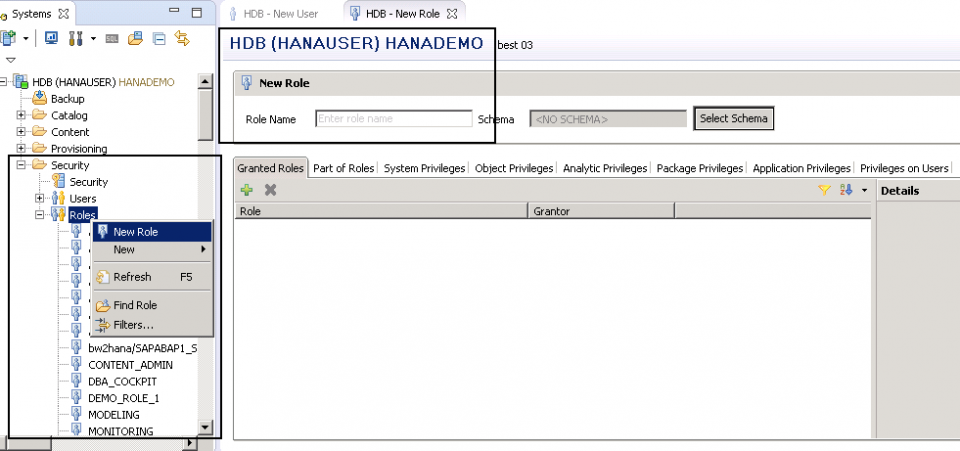This screenshot has height=451, width=960.
Task: Click the Backup node icon
Action: point(40,98)
